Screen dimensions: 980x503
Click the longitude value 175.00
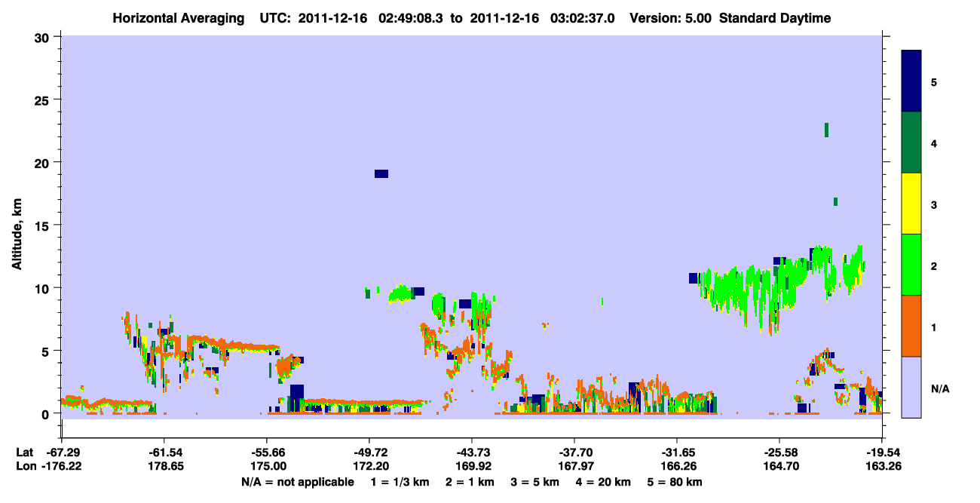pyautogui.click(x=267, y=467)
